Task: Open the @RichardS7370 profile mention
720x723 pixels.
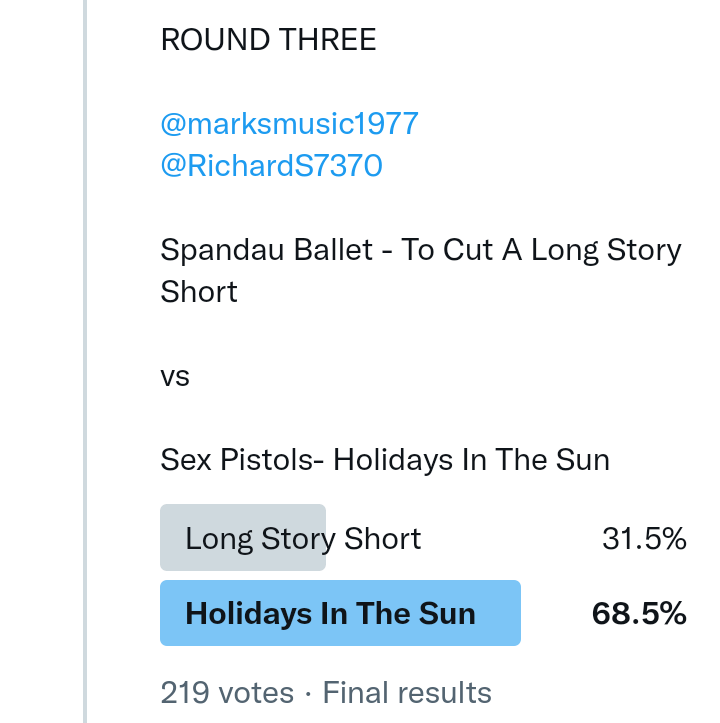Action: click(x=271, y=165)
